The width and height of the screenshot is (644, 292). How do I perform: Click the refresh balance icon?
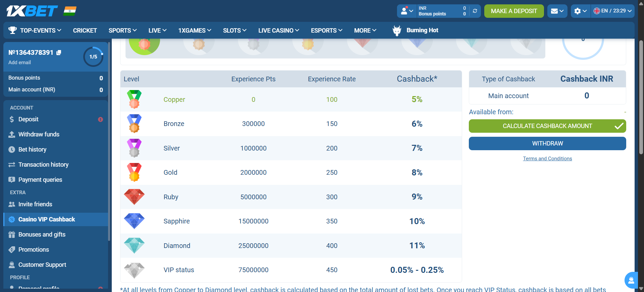pyautogui.click(x=475, y=11)
